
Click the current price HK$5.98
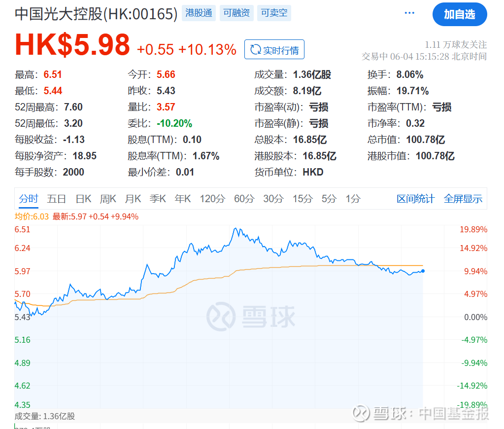72,45
